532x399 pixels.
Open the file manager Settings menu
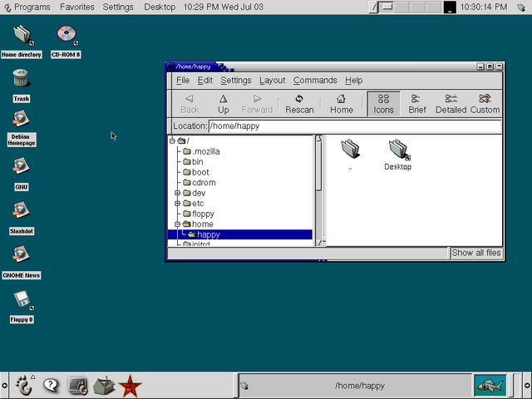coord(236,81)
